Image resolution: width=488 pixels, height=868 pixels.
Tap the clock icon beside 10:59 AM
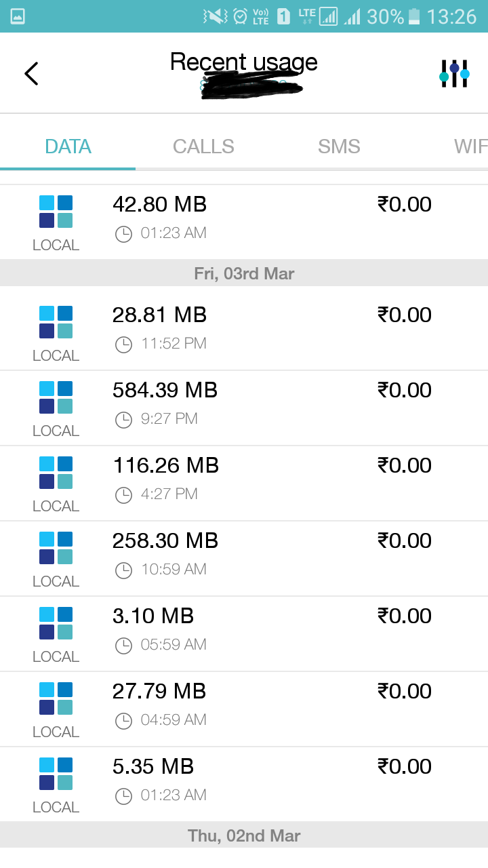click(123, 570)
